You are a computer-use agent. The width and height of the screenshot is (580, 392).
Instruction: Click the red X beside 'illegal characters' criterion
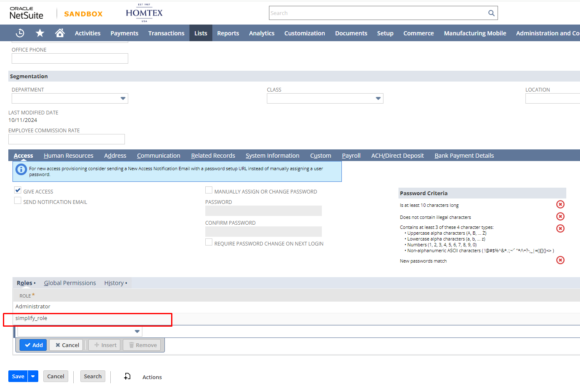tap(560, 216)
